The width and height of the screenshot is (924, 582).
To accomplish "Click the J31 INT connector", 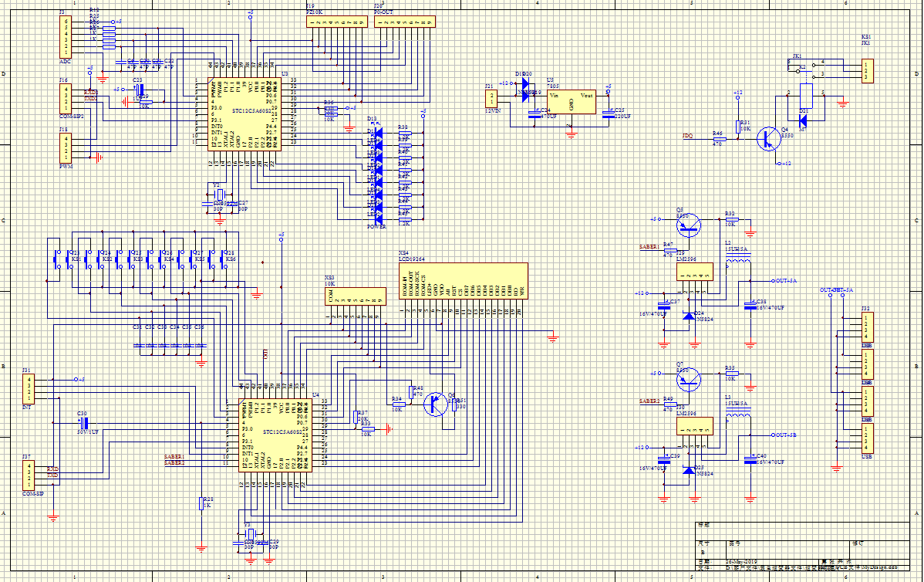I will (29, 388).
